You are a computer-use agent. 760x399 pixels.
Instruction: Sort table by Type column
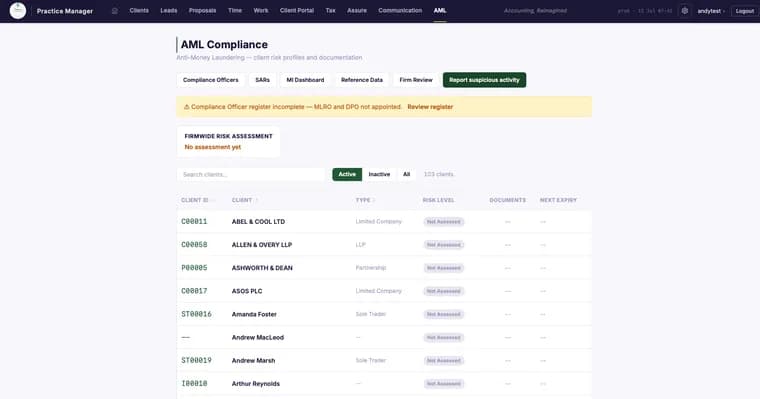click(x=364, y=200)
